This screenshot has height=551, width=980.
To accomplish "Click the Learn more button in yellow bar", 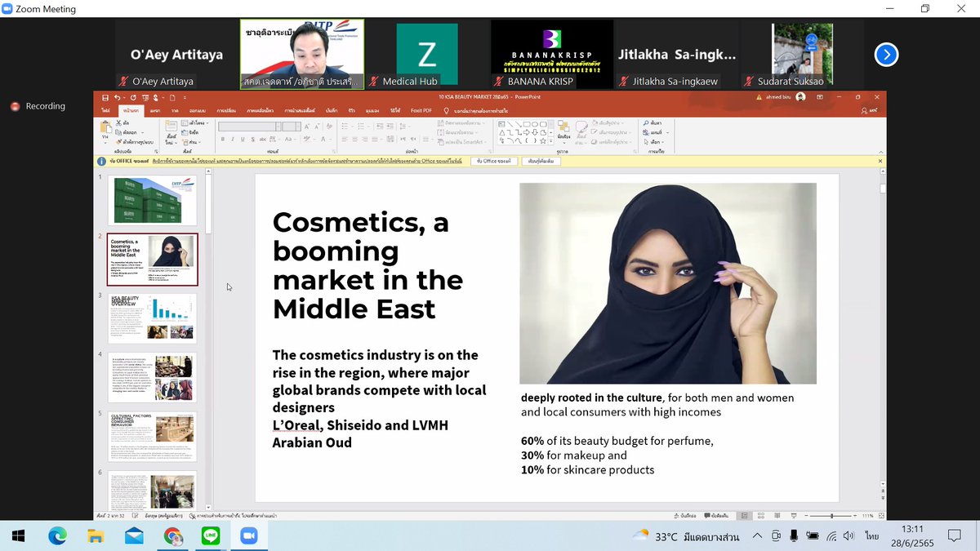I will (x=541, y=162).
